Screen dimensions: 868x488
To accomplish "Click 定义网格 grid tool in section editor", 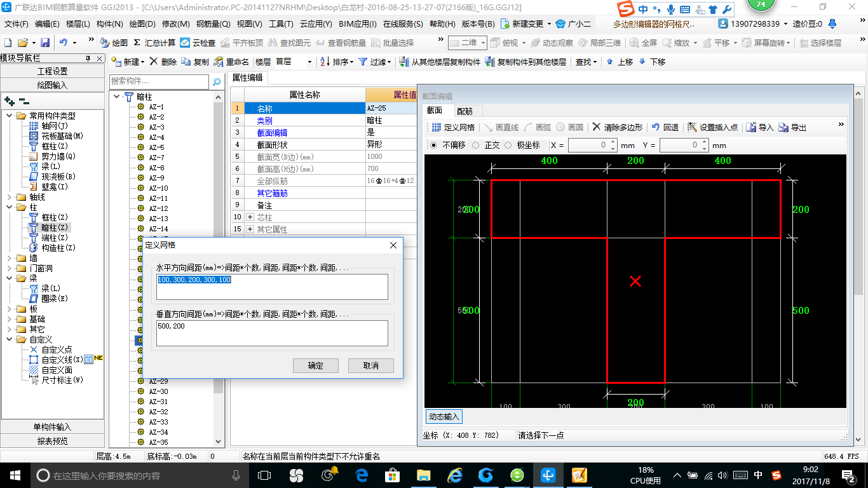I will pos(453,127).
